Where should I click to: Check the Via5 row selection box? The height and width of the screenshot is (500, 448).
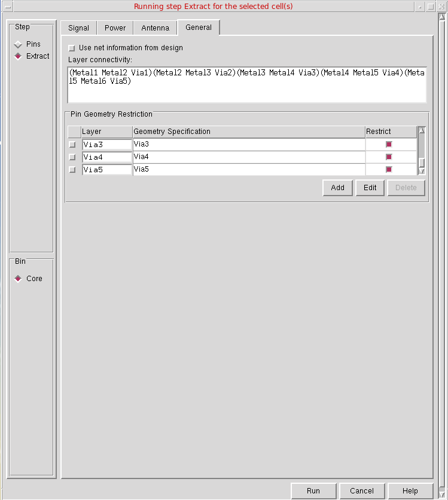click(72, 169)
